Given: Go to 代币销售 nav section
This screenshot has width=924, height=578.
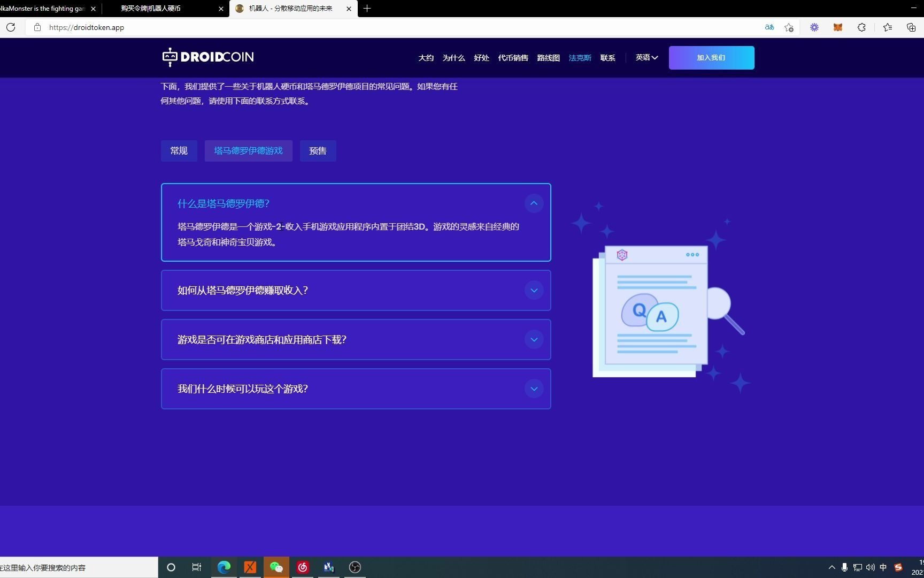Looking at the screenshot, I should 513,58.
